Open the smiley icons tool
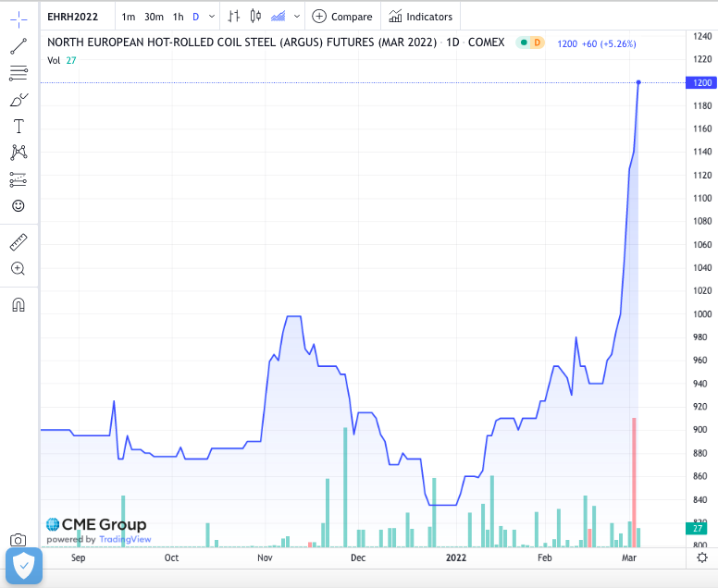This screenshot has height=588, width=718. click(18, 206)
